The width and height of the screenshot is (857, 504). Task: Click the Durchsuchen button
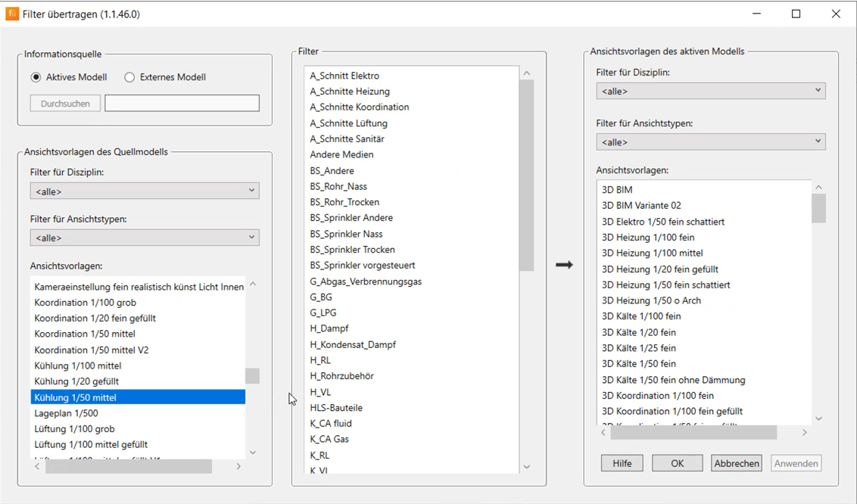pos(65,104)
